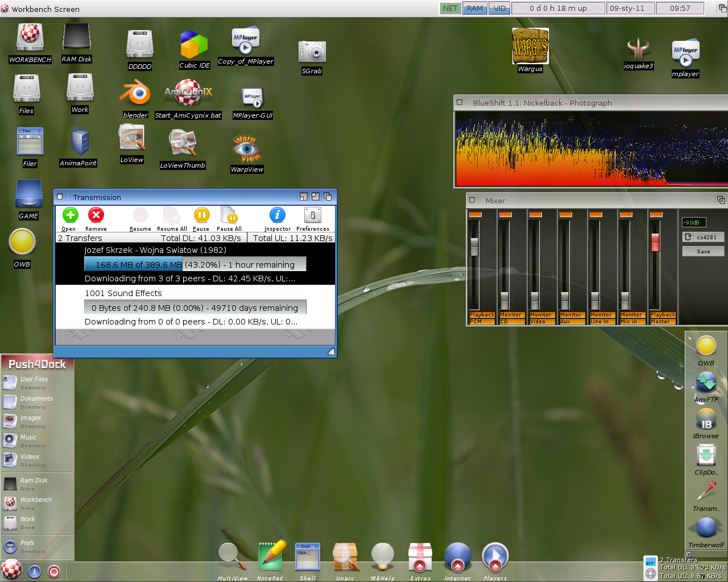Screen dimensions: 728x582
Task: Toggle the Video Monitor mute indicator
Action: (535, 214)
